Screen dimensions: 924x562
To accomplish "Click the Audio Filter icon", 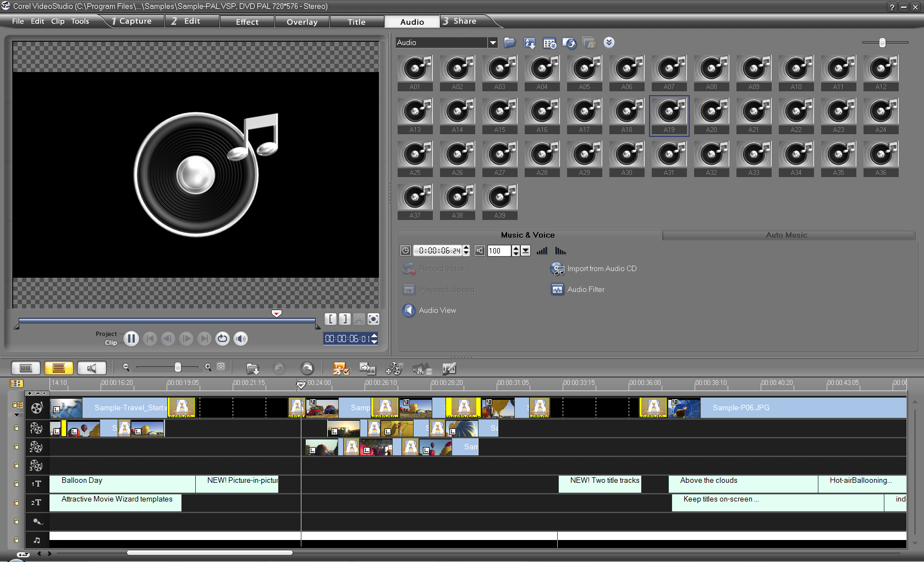I will (x=557, y=289).
